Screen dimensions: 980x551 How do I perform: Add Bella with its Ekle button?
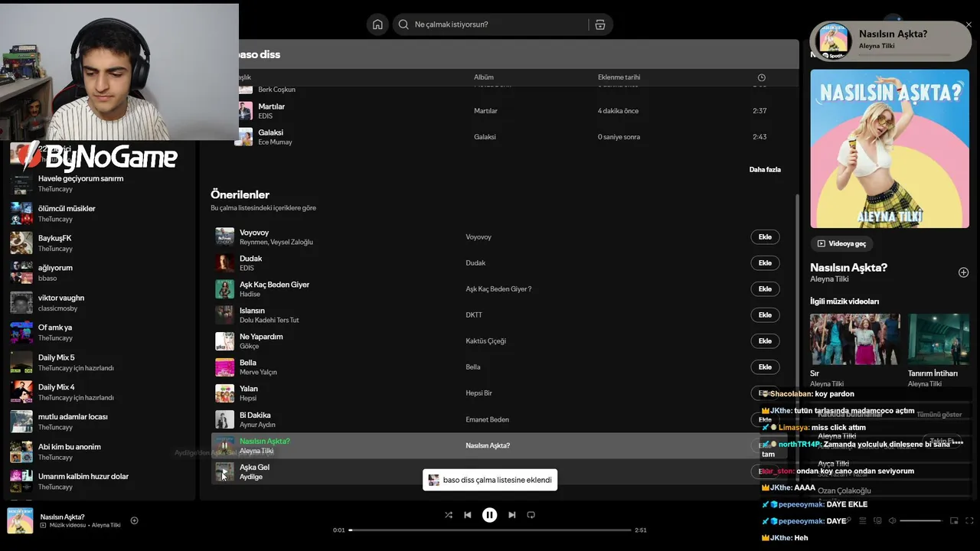point(765,367)
